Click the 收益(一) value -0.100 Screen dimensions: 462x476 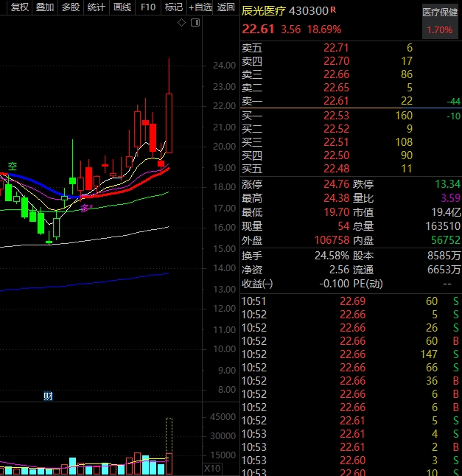(334, 284)
